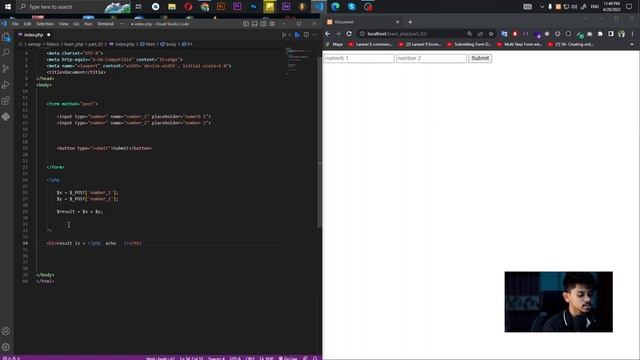Click the webcam video overlay thumbnail
This screenshot has height=360, width=640.
[558, 302]
